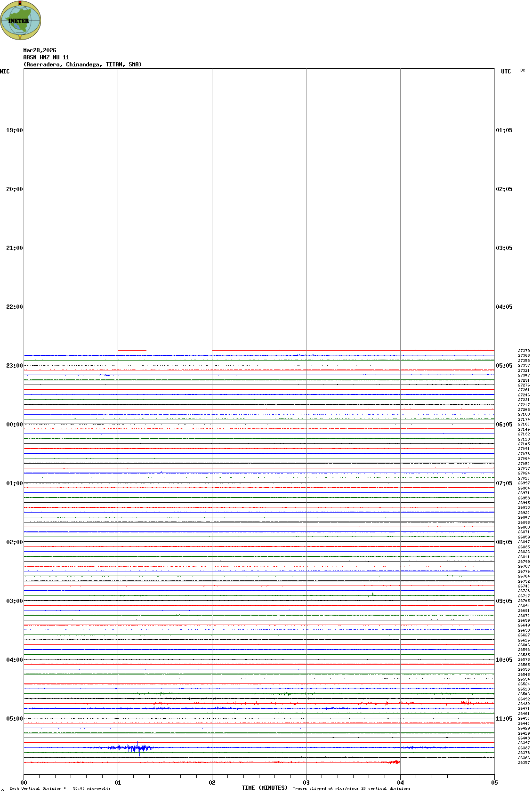Click the DC column header

(x=523, y=70)
